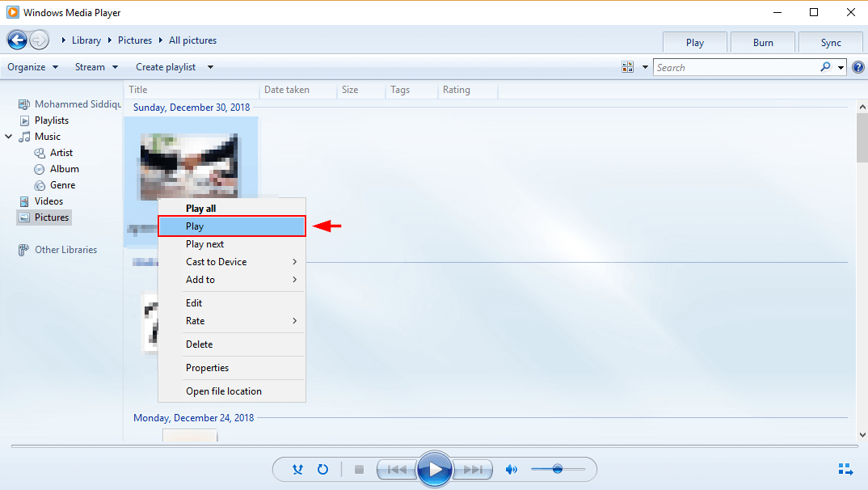This screenshot has height=490, width=868.
Task: Click the scrollbar up arrow
Action: coord(862,106)
